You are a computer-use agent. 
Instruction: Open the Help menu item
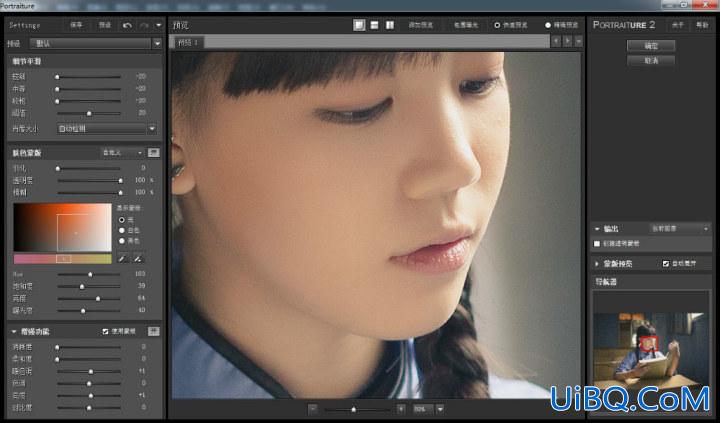tap(702, 25)
